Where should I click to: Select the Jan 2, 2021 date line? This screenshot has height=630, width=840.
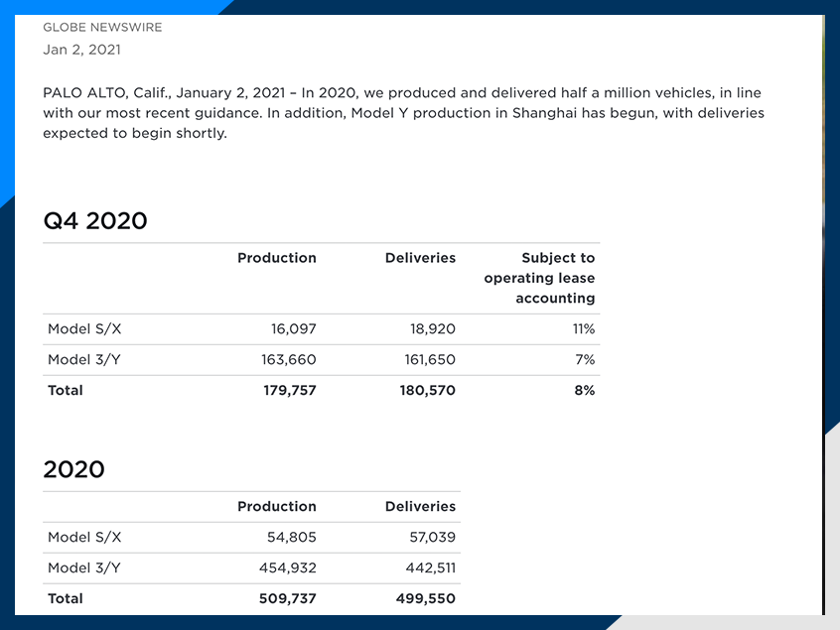coord(82,50)
